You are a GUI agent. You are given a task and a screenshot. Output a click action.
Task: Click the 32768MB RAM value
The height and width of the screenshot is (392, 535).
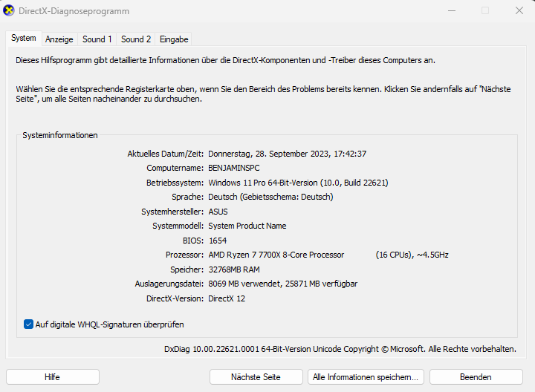(234, 269)
